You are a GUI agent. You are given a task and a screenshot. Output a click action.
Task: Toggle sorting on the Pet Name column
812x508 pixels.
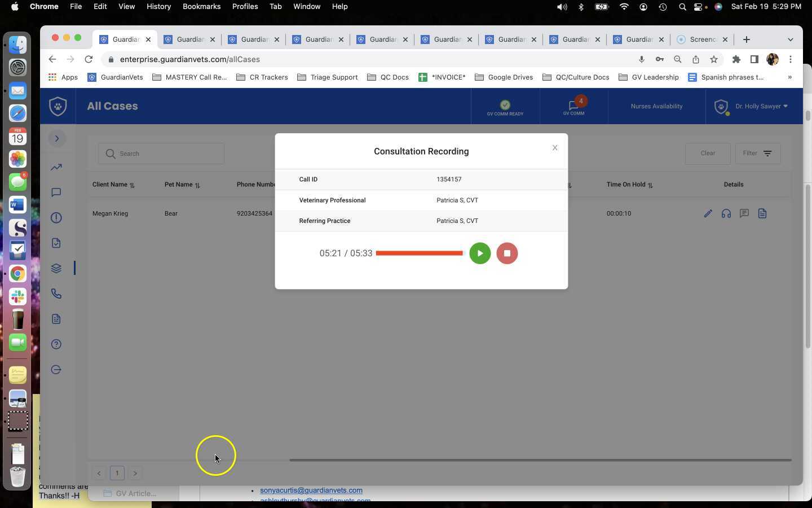click(198, 185)
